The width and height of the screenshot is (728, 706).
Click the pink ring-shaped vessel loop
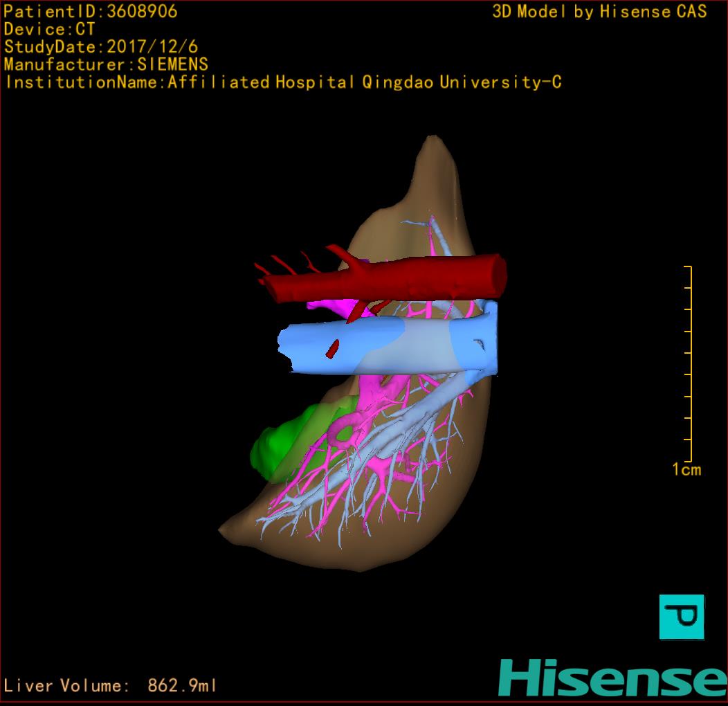(344, 431)
